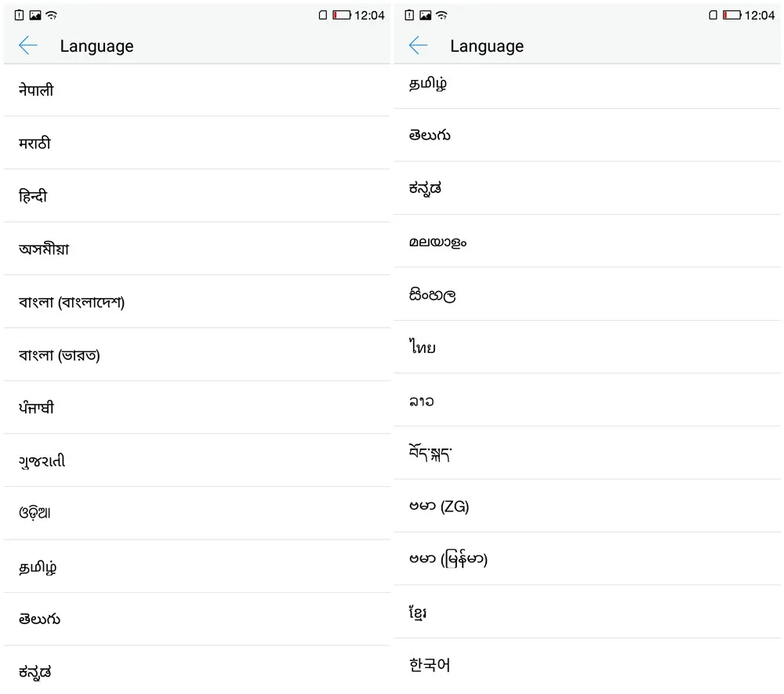Viewport: 784px width, 694px height.
Task: Pick বাংলা (ভারত) language option
Action: (197, 355)
